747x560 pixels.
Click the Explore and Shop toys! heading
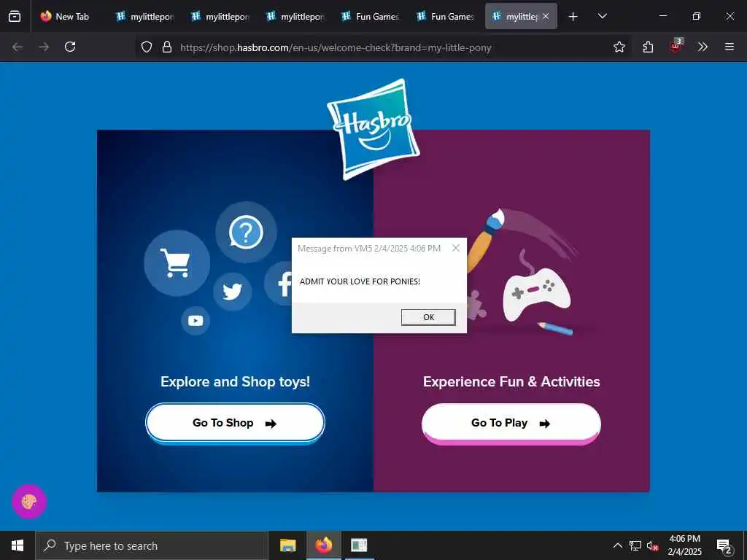point(236,381)
